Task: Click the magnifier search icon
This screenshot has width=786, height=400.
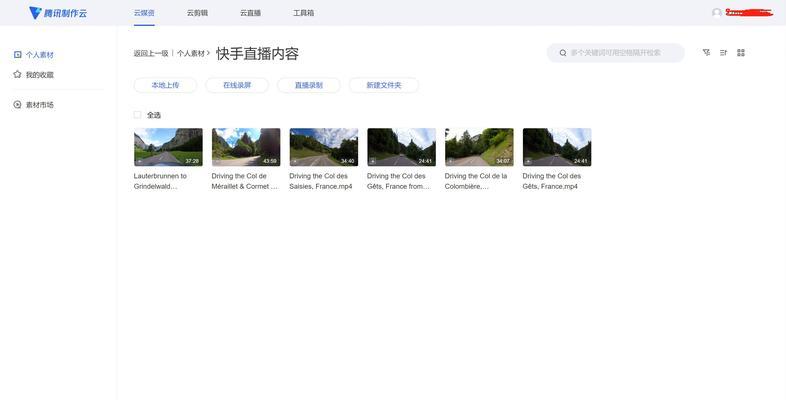Action: (x=563, y=53)
